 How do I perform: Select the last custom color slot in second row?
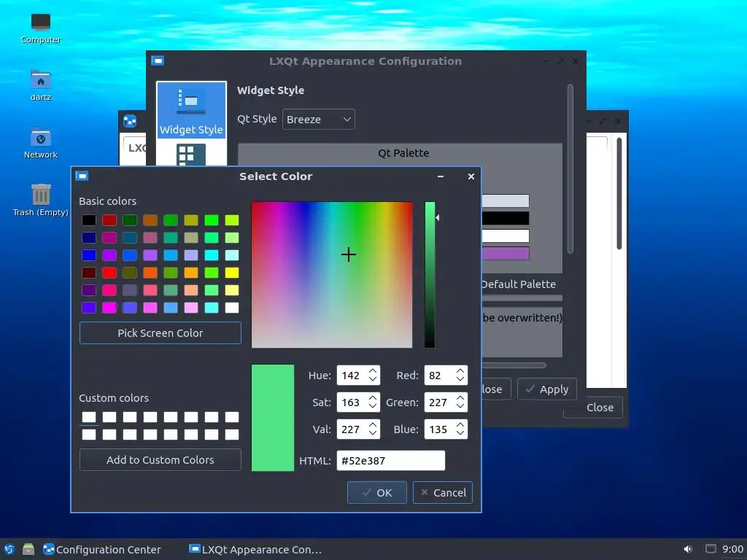tap(232, 435)
